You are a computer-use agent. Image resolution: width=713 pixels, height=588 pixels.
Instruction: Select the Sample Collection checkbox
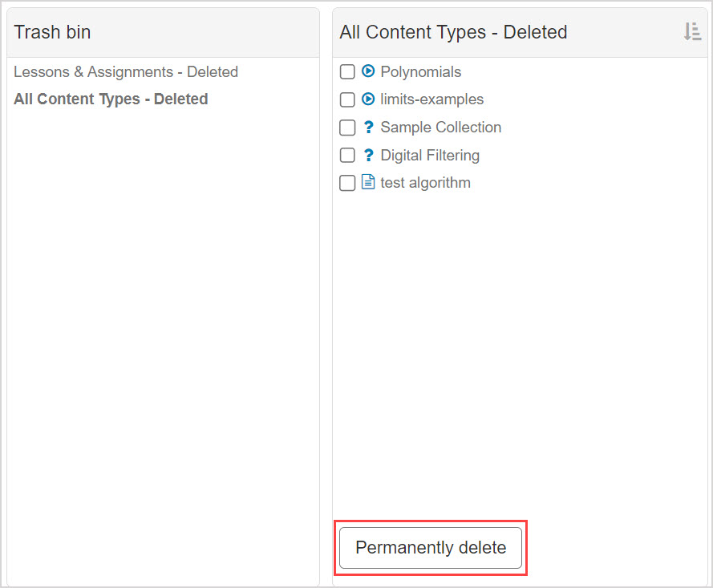coord(347,127)
